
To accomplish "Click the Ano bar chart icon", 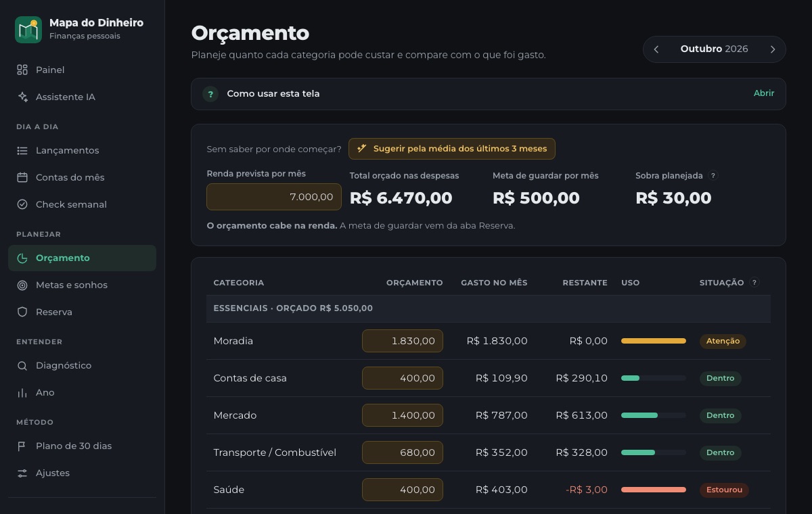I will point(22,392).
